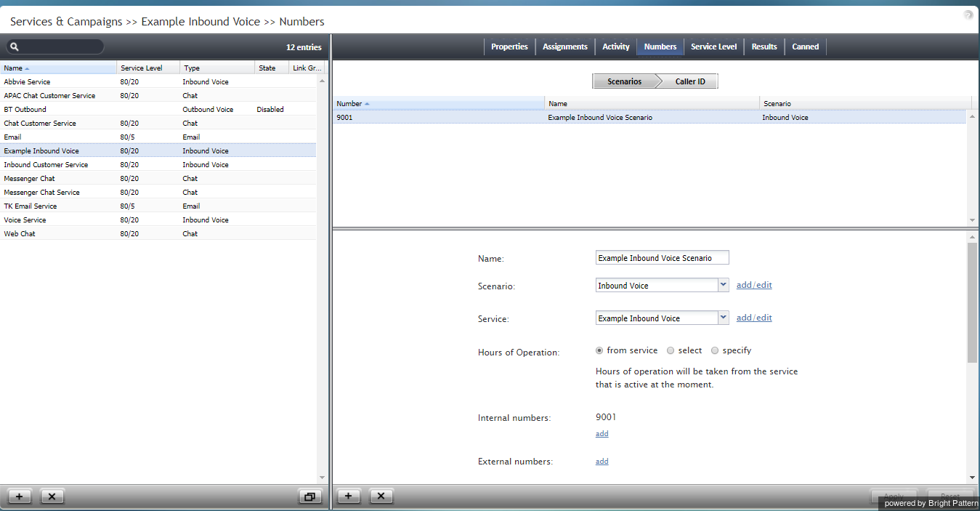This screenshot has width=980, height=511.
Task: Select the Messenger Chat Service row
Action: pos(158,193)
